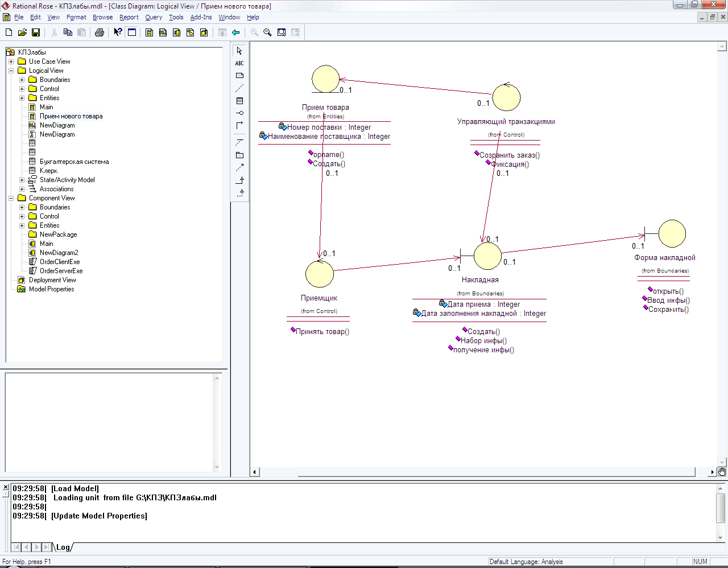The width and height of the screenshot is (728, 568).
Task: Create a new model with the New icon
Action: pos(9,32)
